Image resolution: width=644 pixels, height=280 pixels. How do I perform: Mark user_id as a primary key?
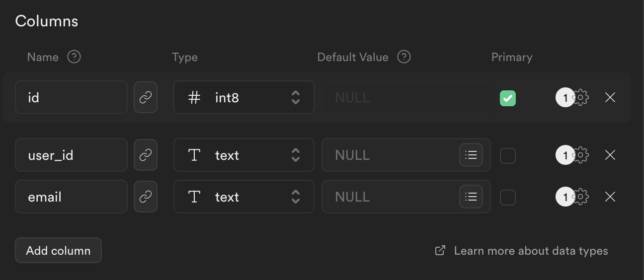pos(508,156)
